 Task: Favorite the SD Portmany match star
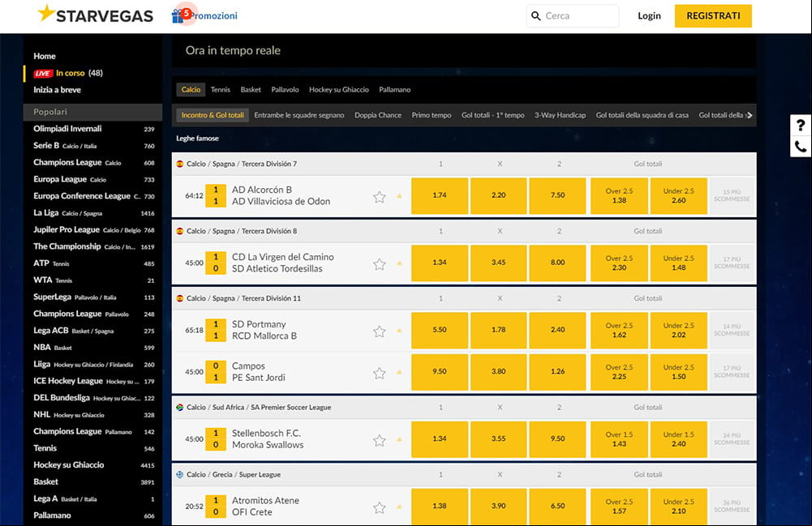[x=380, y=331]
